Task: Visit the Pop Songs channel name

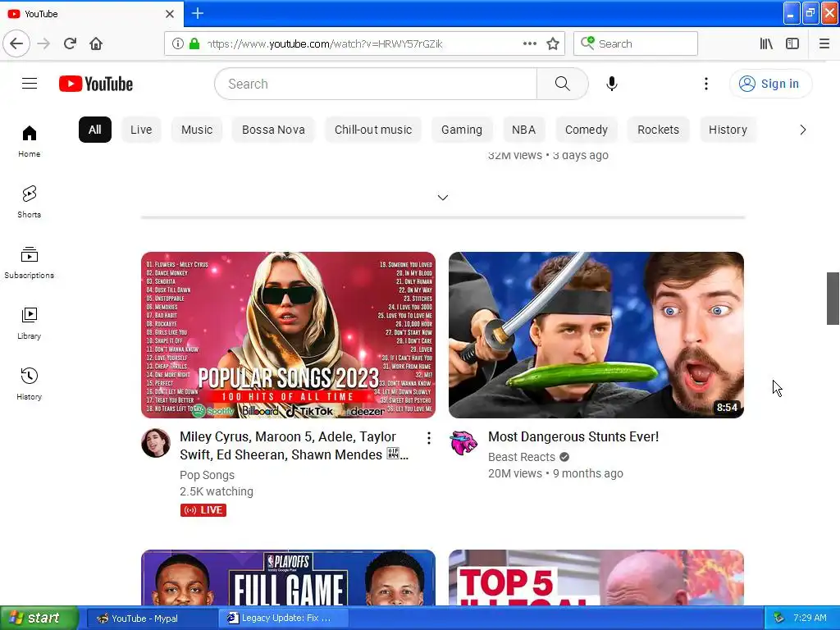Action: coord(207,475)
